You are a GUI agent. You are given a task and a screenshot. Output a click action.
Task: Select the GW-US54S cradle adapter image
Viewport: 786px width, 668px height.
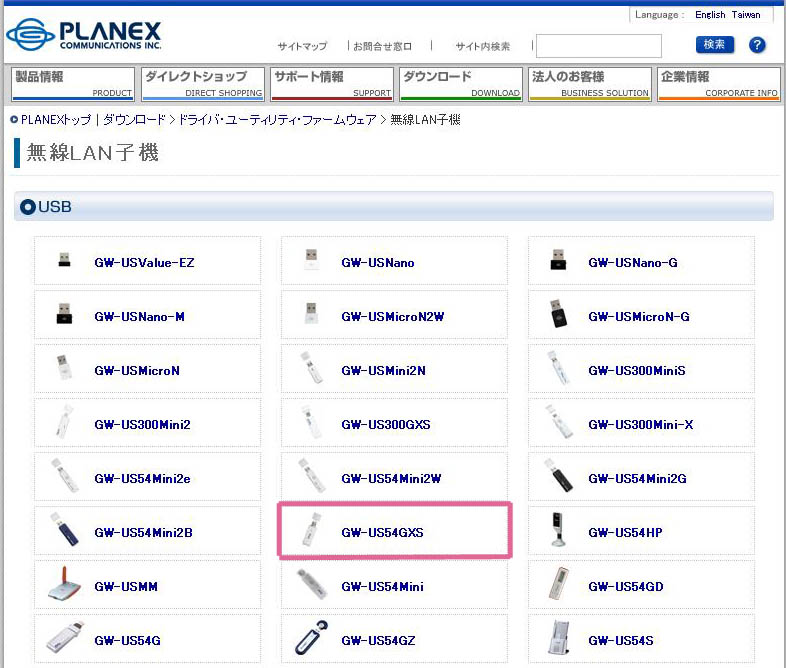click(558, 637)
